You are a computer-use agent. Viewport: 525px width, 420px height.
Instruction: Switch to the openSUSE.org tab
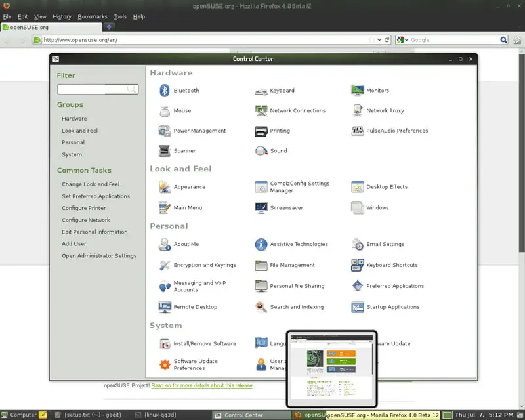coord(51,27)
